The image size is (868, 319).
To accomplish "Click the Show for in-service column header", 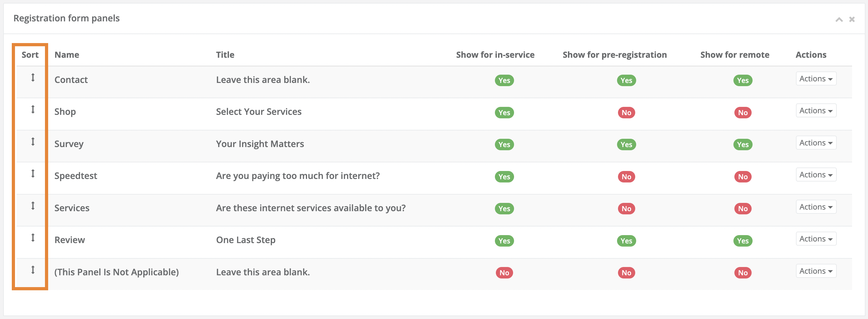I will point(495,55).
